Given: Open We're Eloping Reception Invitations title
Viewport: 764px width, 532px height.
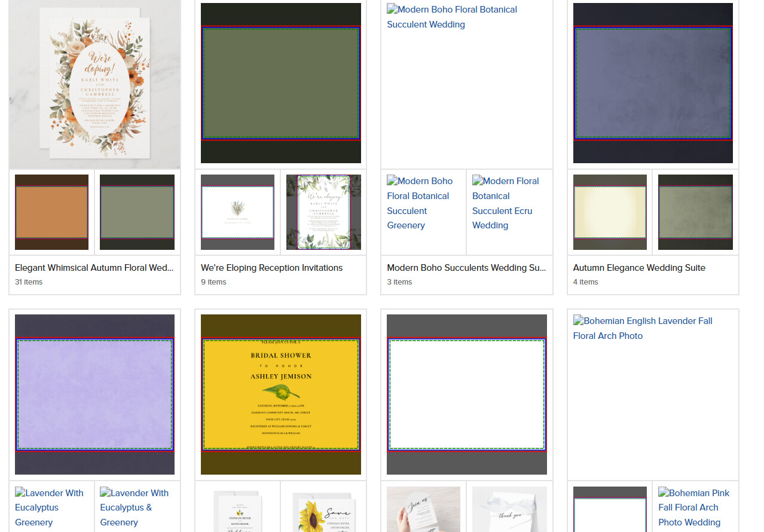Looking at the screenshot, I should click(272, 268).
